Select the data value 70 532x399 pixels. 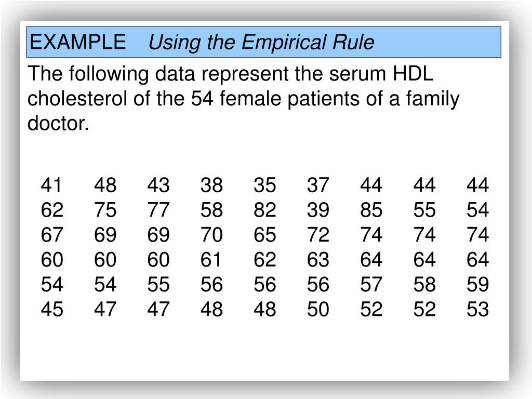tap(211, 234)
